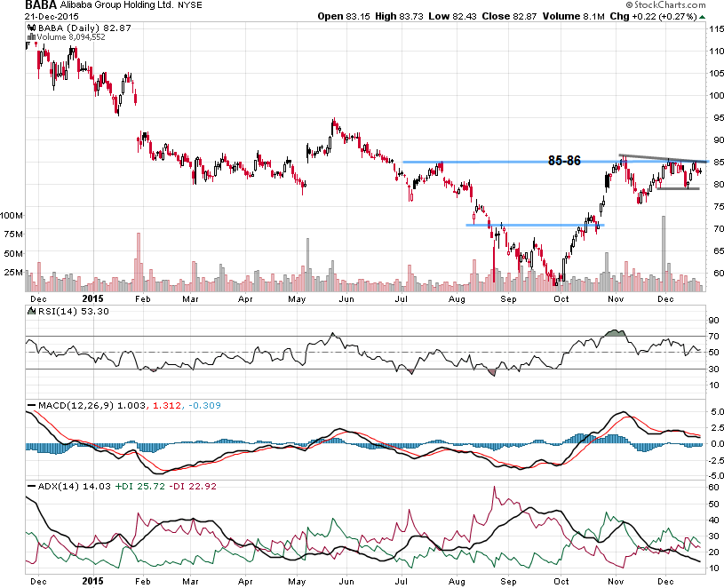Image resolution: width=724 pixels, height=588 pixels.
Task: Click the 115 price axis label
Action: pyautogui.click(x=716, y=29)
